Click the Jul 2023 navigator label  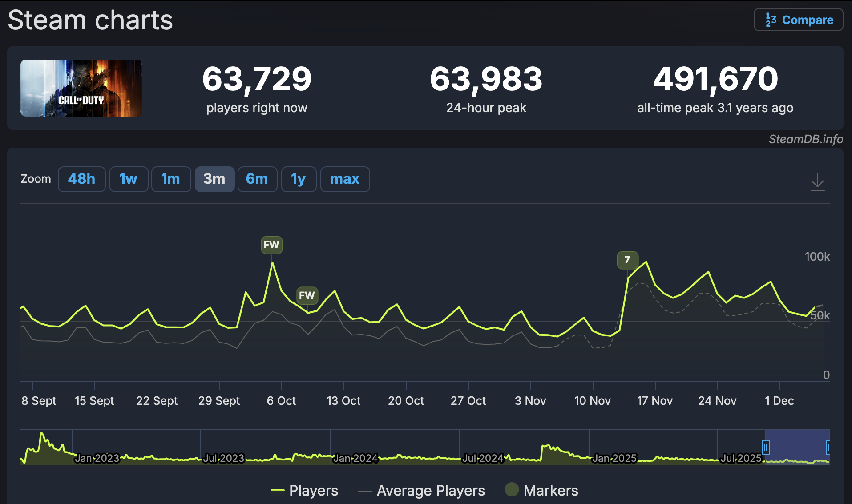point(224,458)
